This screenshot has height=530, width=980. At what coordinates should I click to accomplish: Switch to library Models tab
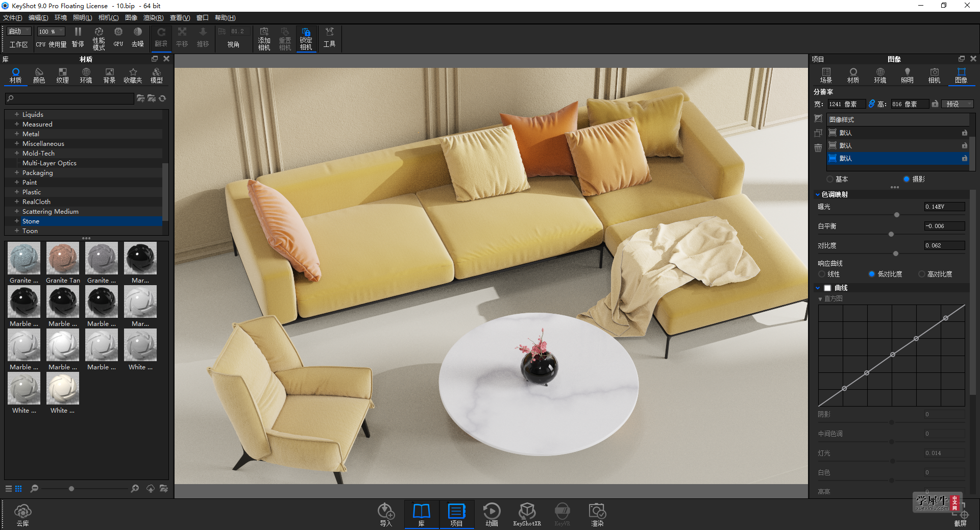pos(156,75)
